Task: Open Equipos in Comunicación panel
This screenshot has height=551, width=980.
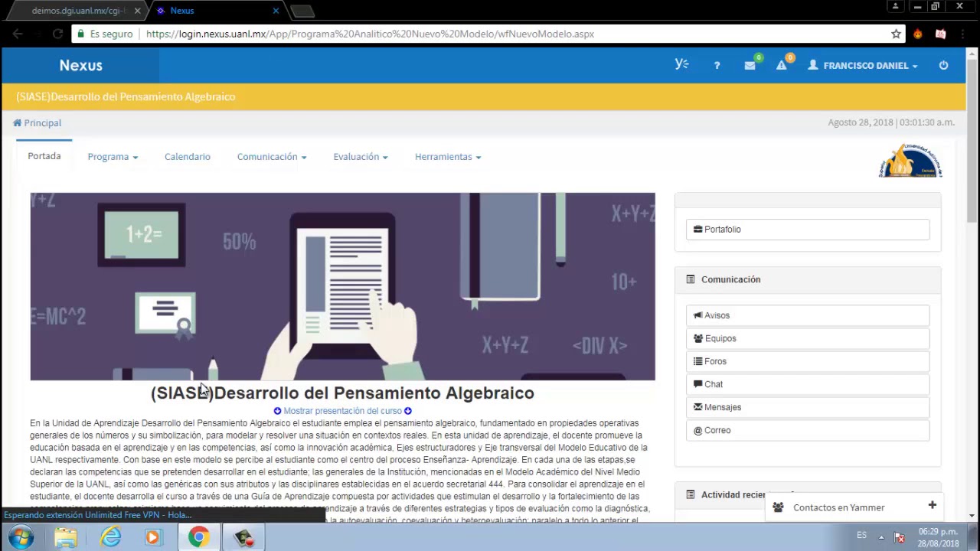Action: click(808, 338)
